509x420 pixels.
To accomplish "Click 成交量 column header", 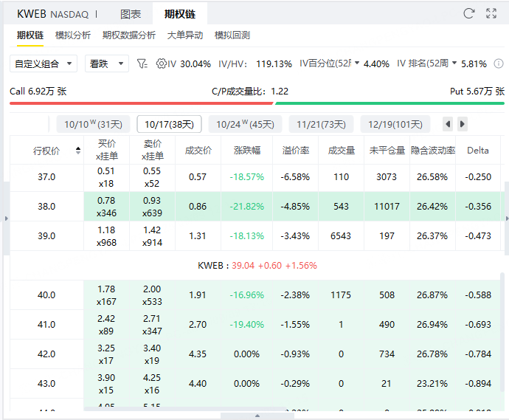I will [x=341, y=151].
